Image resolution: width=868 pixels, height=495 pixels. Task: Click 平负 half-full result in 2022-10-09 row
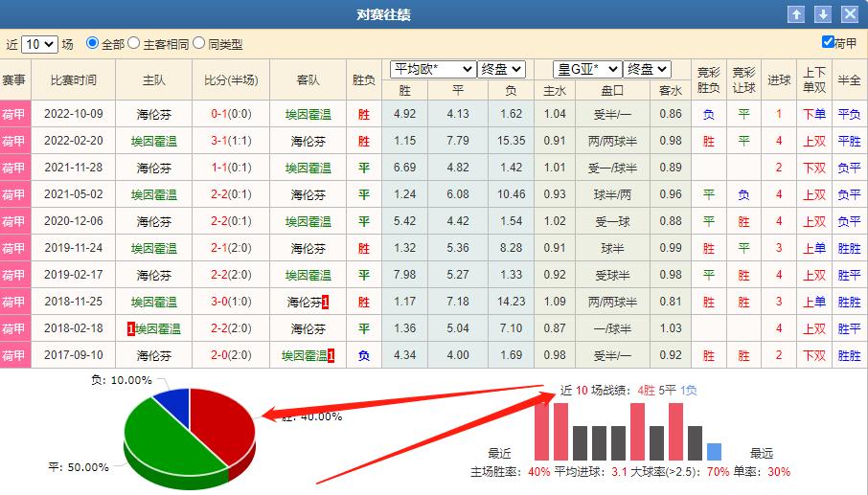pyautogui.click(x=849, y=115)
